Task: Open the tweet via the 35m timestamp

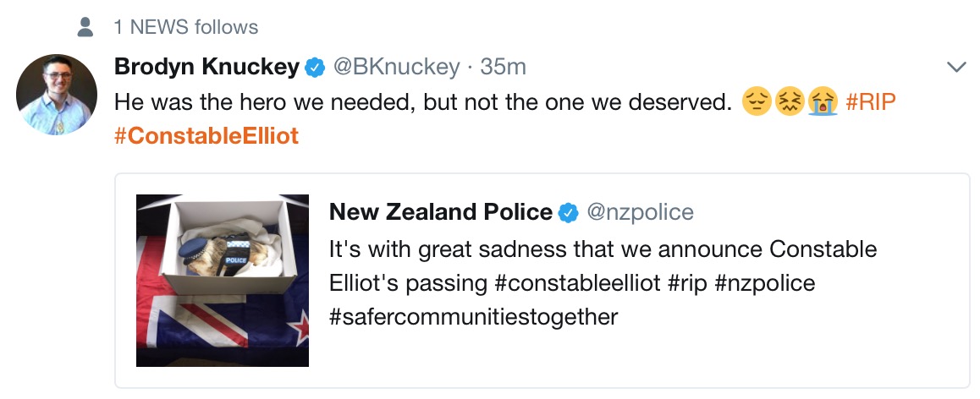Action: pos(504,66)
